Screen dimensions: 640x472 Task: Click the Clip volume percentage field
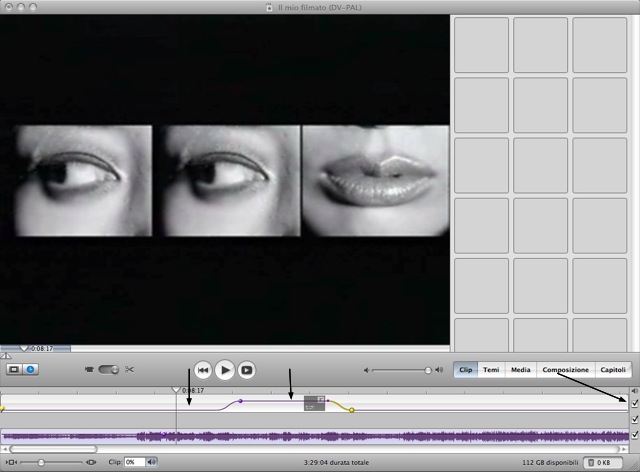click(135, 462)
